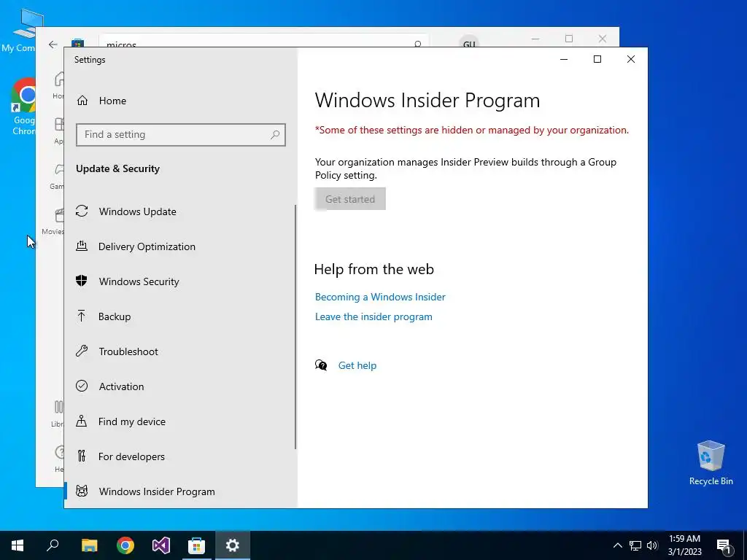The width and height of the screenshot is (747, 560).
Task: Open the Windows Start menu
Action: [x=18, y=545]
